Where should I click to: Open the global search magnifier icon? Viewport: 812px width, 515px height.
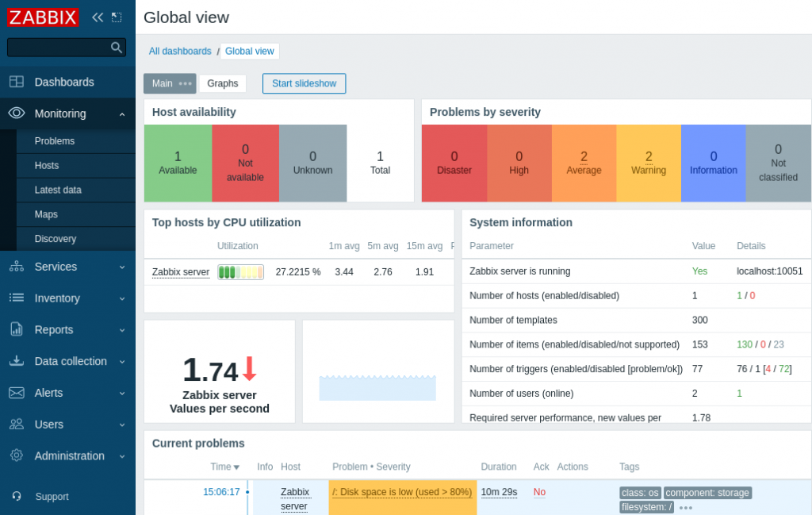116,47
